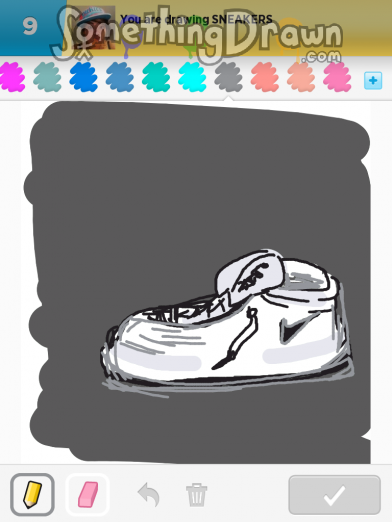Image resolution: width=392 pixels, height=522 pixels.
Task: Click the coin count showing 9
Action: (x=30, y=26)
